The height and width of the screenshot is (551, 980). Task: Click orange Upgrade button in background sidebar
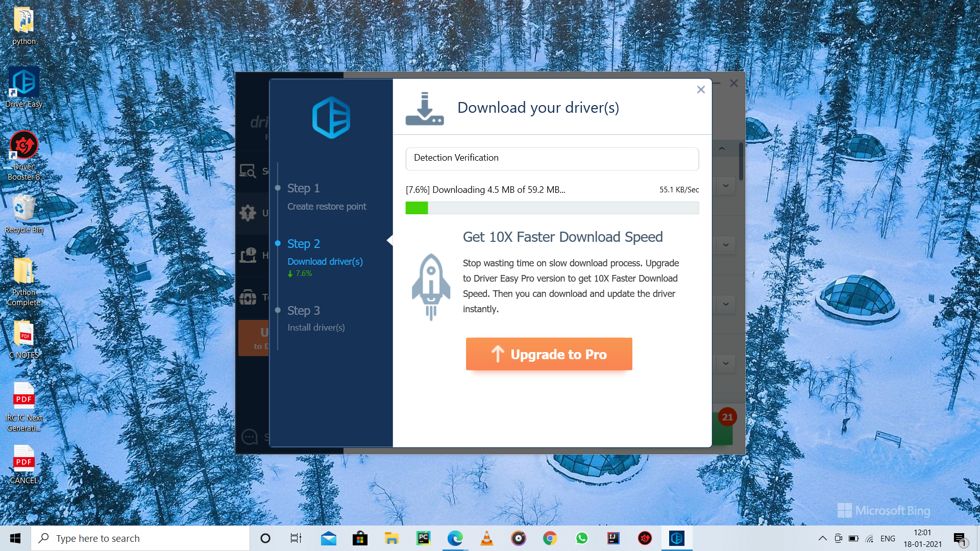(x=254, y=338)
